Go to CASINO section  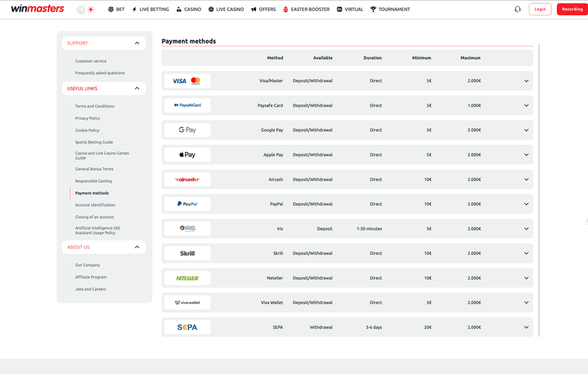click(189, 10)
